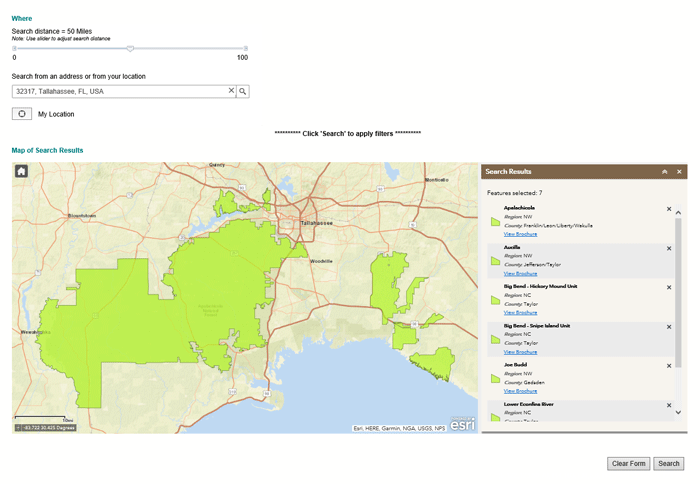The width and height of the screenshot is (700, 484).
Task: Click the search distance slider handle
Action: click(130, 48)
